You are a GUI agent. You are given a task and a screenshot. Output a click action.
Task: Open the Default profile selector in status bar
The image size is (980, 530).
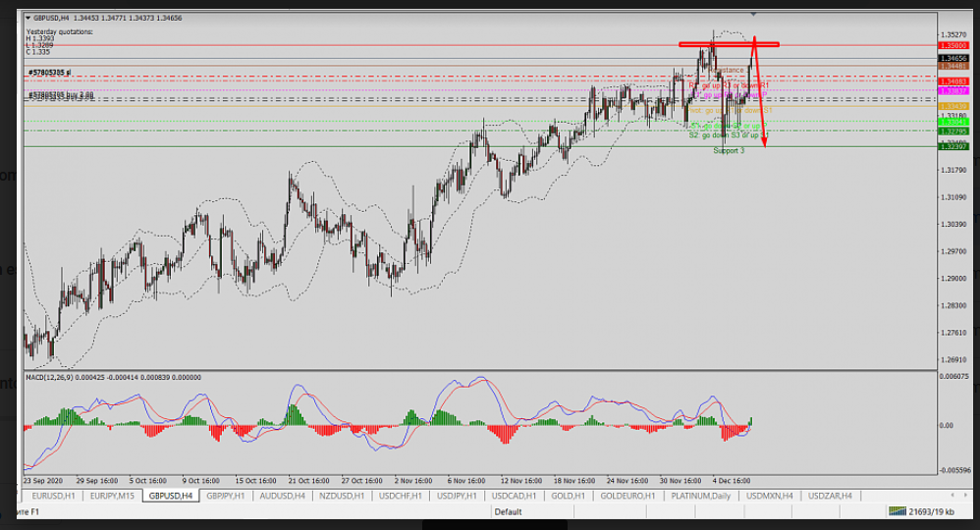click(x=508, y=512)
